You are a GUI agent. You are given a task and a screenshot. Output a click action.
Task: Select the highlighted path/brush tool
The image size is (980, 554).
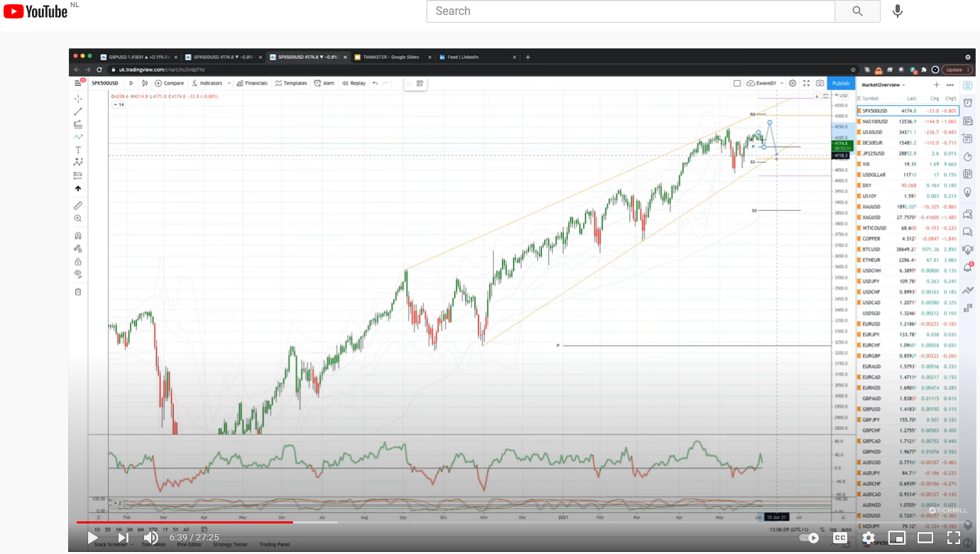click(78, 137)
